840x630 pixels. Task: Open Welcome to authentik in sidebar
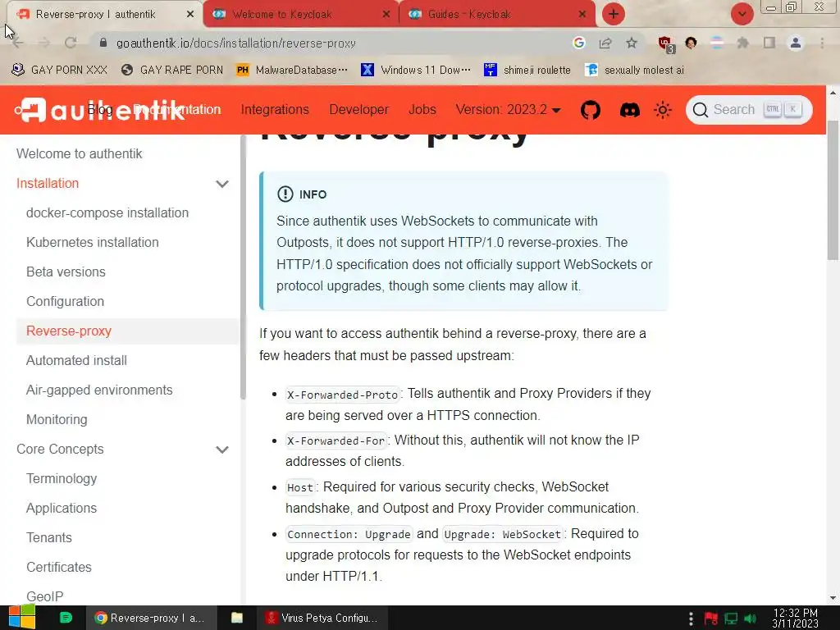(80, 153)
